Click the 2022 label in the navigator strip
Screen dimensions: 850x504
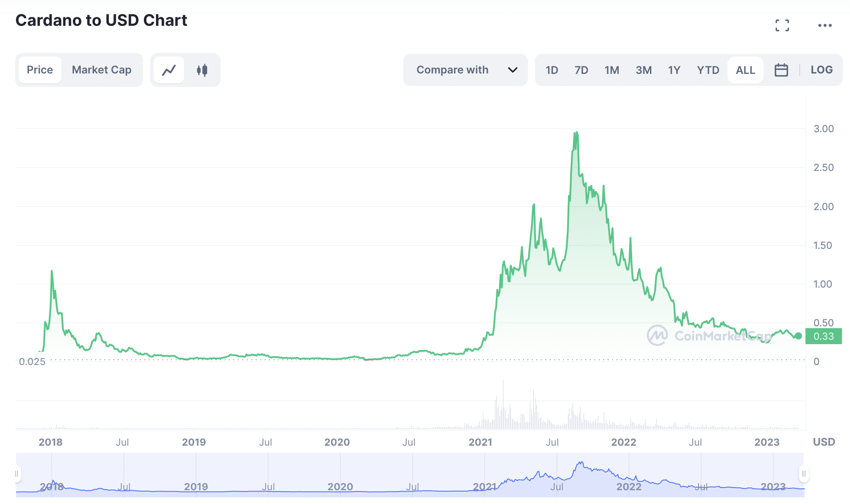pyautogui.click(x=629, y=487)
